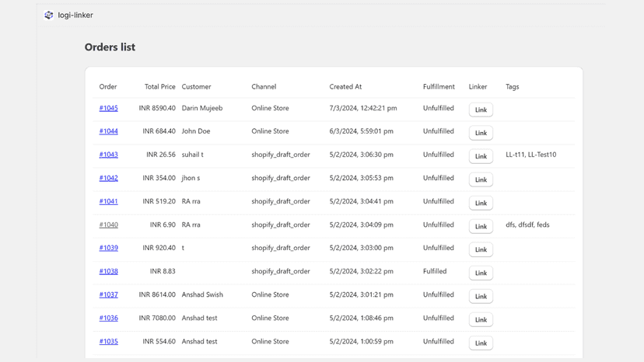Select date 7/3/2024, 12:42:21 pm

coord(363,108)
